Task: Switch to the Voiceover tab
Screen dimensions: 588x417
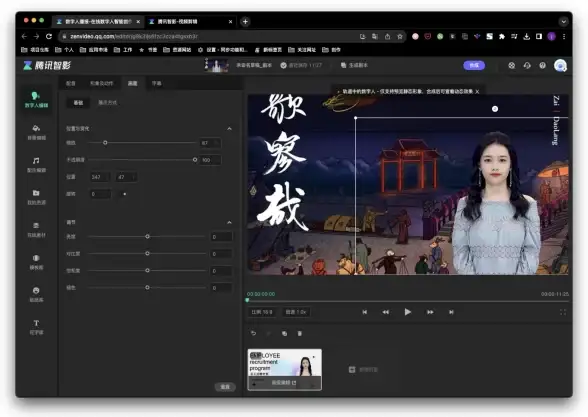Action: pyautogui.click(x=71, y=83)
